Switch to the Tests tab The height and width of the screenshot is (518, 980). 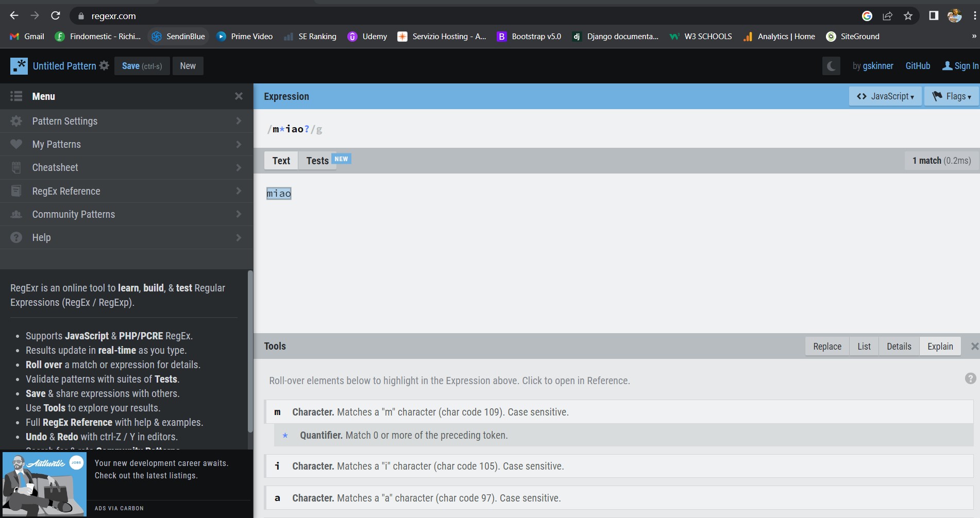coord(317,160)
